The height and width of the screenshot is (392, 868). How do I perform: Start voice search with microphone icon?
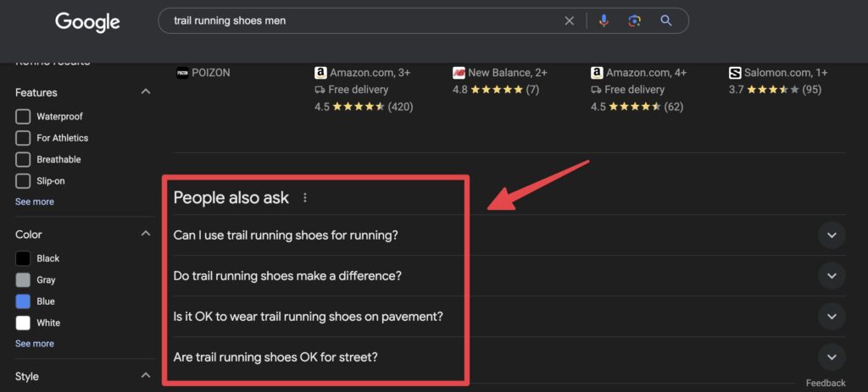coord(604,21)
